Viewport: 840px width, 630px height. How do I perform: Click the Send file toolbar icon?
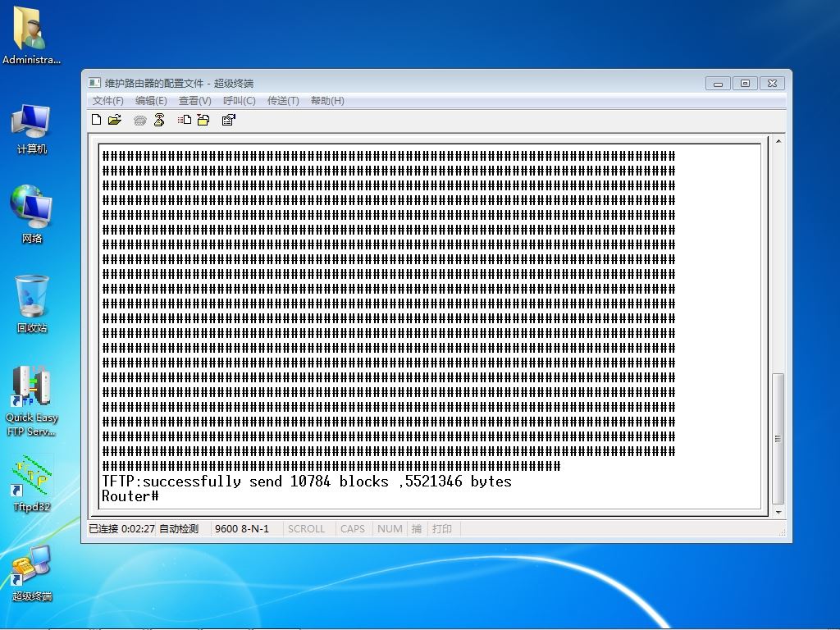(x=185, y=120)
